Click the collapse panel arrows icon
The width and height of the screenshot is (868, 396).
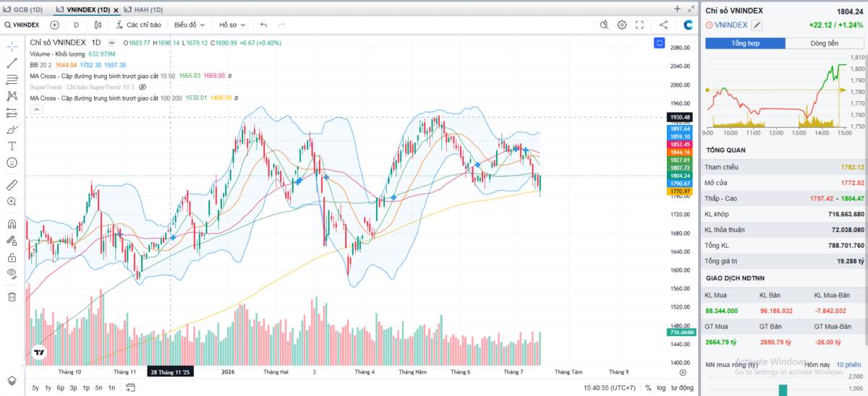pyautogui.click(x=691, y=9)
